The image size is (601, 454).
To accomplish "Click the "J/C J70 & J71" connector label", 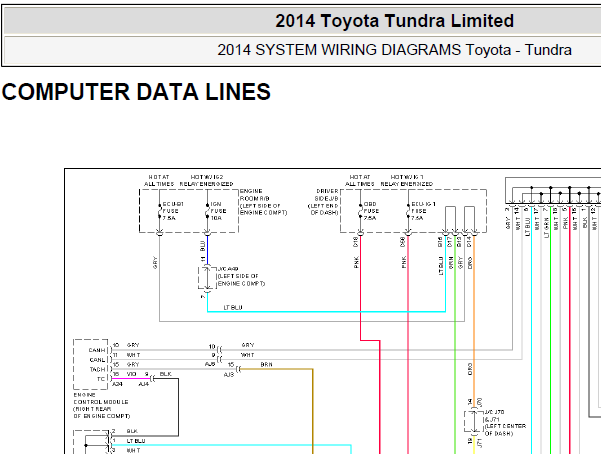I will pyautogui.click(x=494, y=416).
